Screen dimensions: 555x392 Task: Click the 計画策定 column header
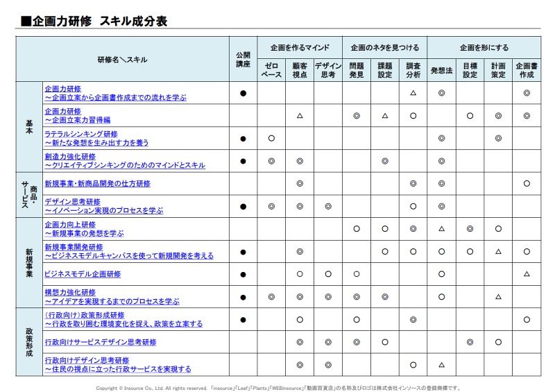(498, 70)
